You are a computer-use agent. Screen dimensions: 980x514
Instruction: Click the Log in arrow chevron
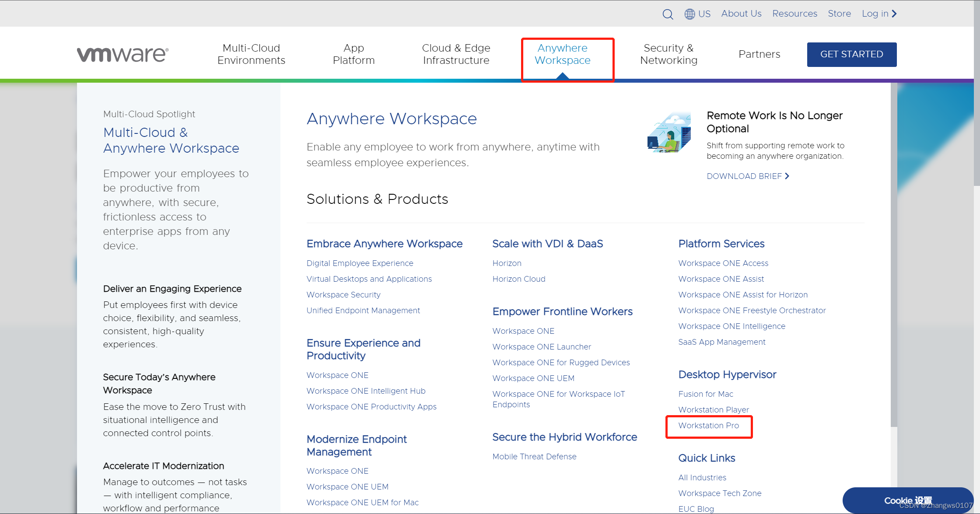[x=894, y=14]
